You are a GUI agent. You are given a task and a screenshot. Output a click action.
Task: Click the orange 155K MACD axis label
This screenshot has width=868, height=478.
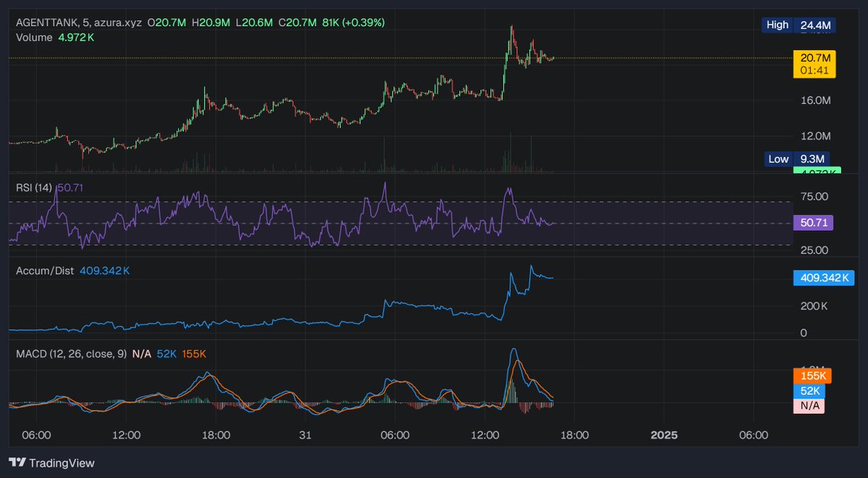point(812,376)
